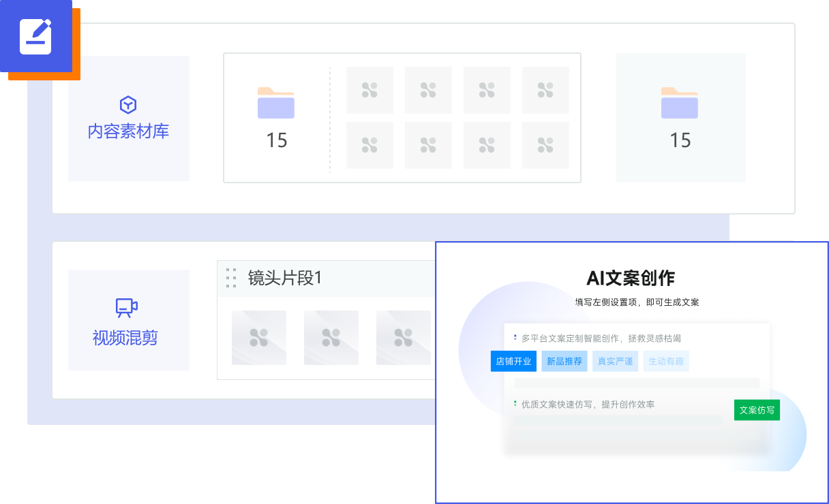Select the second thumbnail in bottom material row
This screenshot has width=829, height=504.
click(x=428, y=145)
